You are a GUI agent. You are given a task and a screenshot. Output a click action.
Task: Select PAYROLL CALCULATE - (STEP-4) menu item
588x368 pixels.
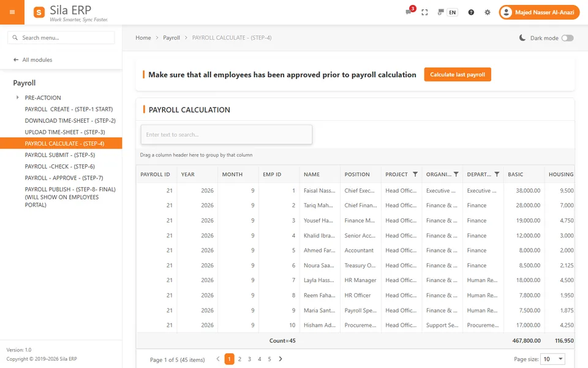61,144
